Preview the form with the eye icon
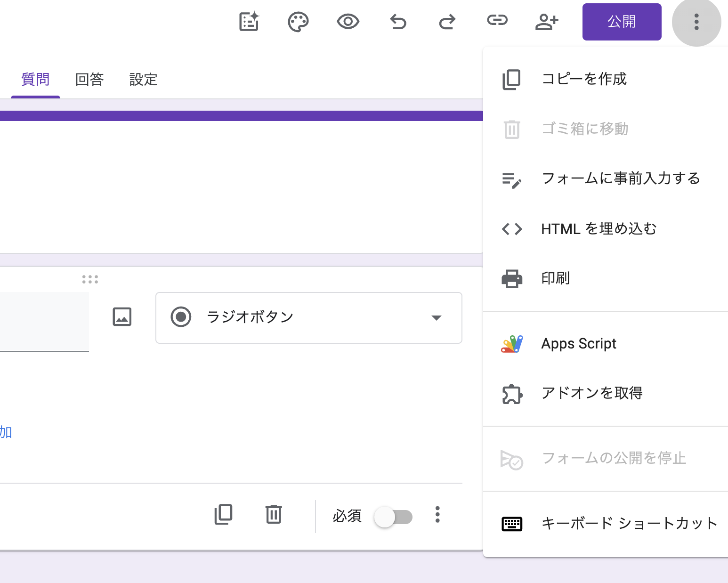The image size is (728, 583). 348,22
